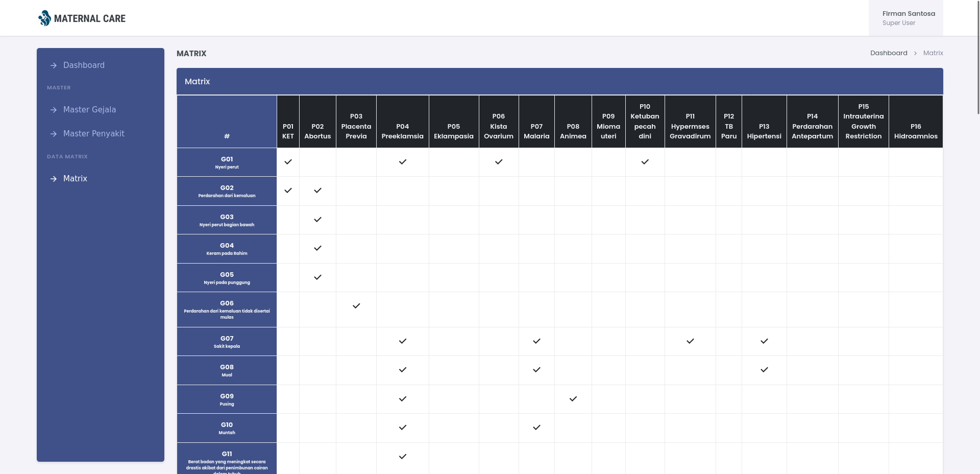
Task: Click the Matrix breadcrumb text
Action: (x=933, y=53)
